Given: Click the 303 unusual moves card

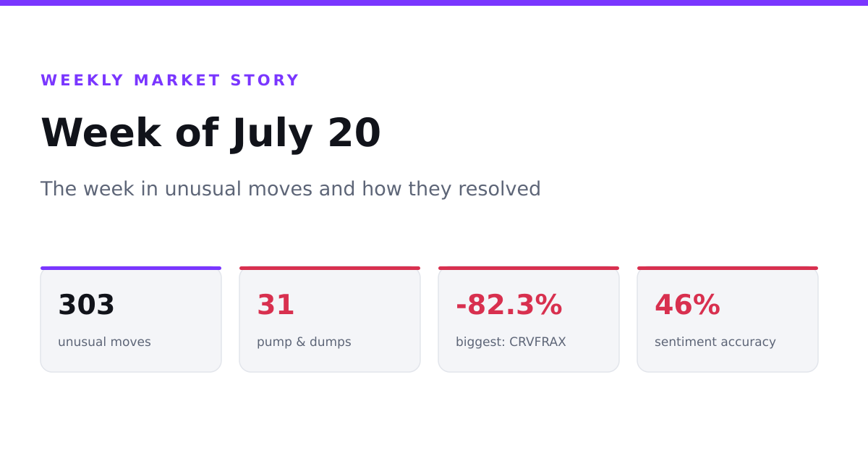Looking at the screenshot, I should click(x=131, y=319).
